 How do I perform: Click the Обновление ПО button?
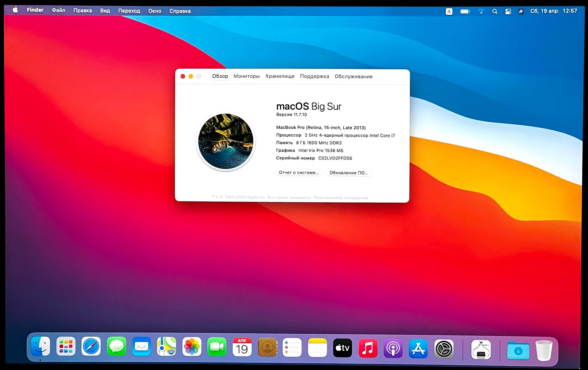[x=349, y=173]
